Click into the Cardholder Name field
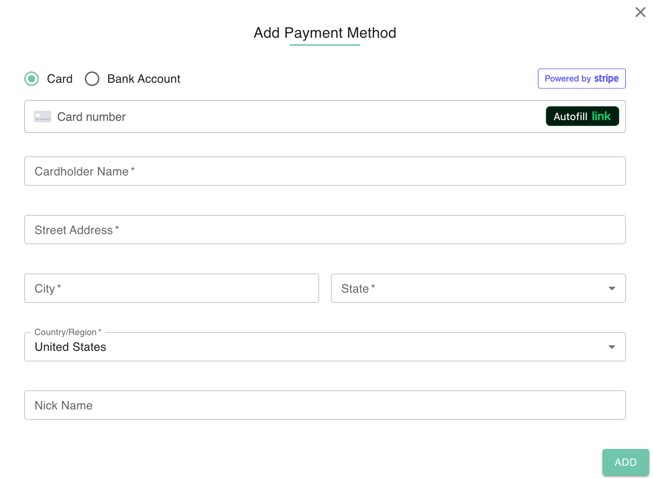 tap(325, 171)
